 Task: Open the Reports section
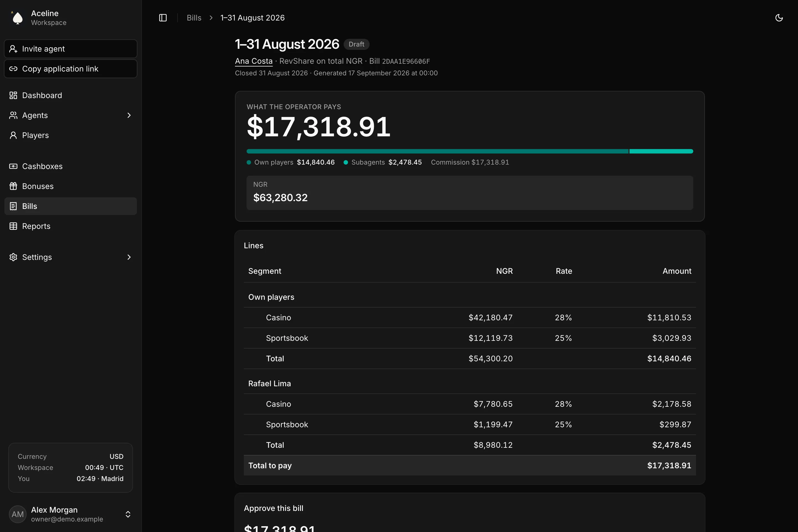71,226
